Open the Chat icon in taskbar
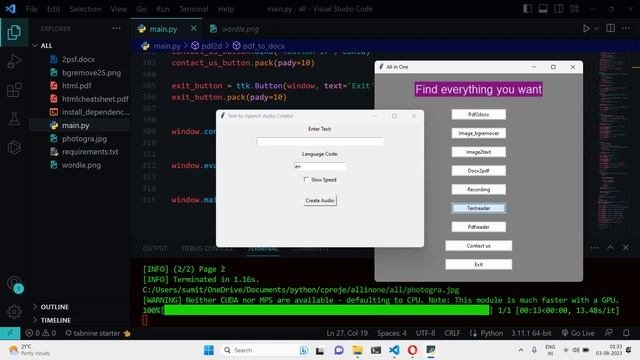The width and height of the screenshot is (640, 360). [x=339, y=350]
